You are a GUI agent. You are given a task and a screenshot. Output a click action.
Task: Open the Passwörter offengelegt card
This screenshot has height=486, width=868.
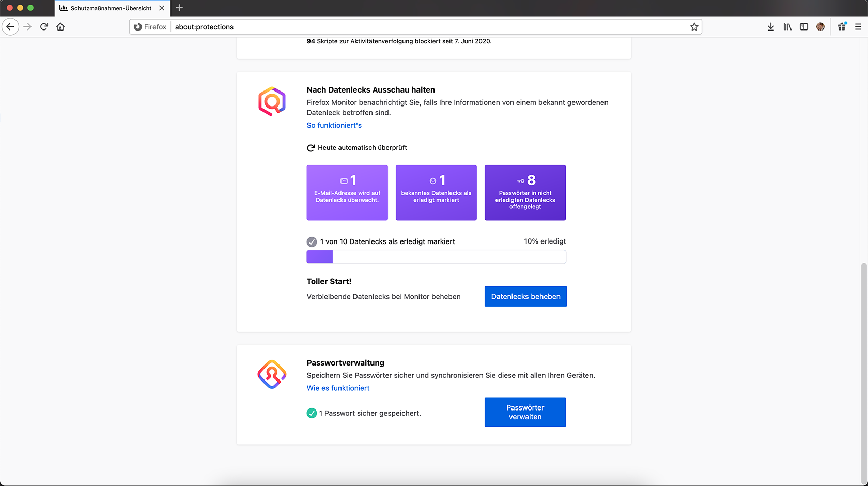point(525,193)
